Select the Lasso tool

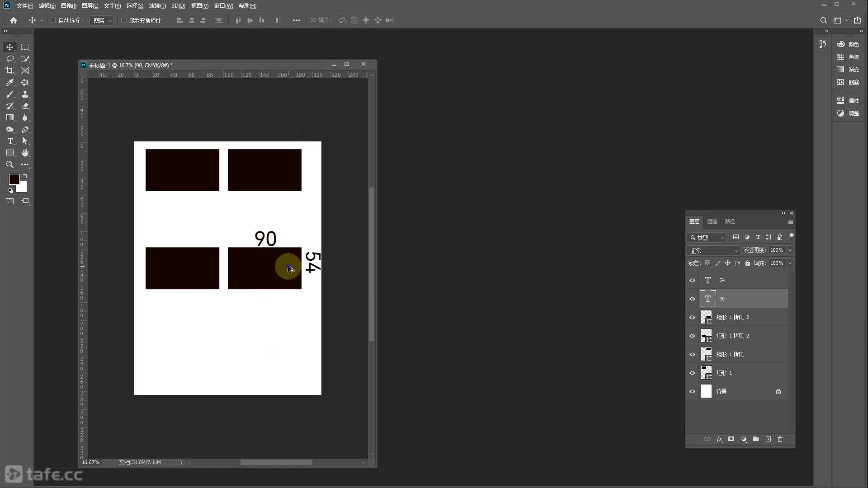click(x=9, y=59)
